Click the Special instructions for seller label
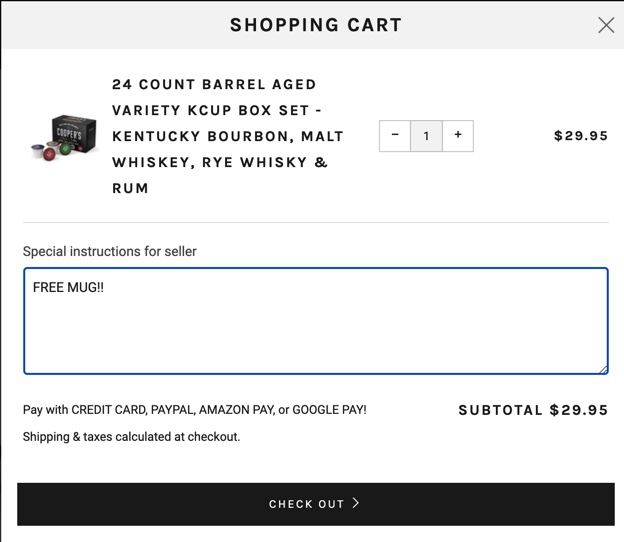This screenshot has width=624, height=542. [109, 252]
